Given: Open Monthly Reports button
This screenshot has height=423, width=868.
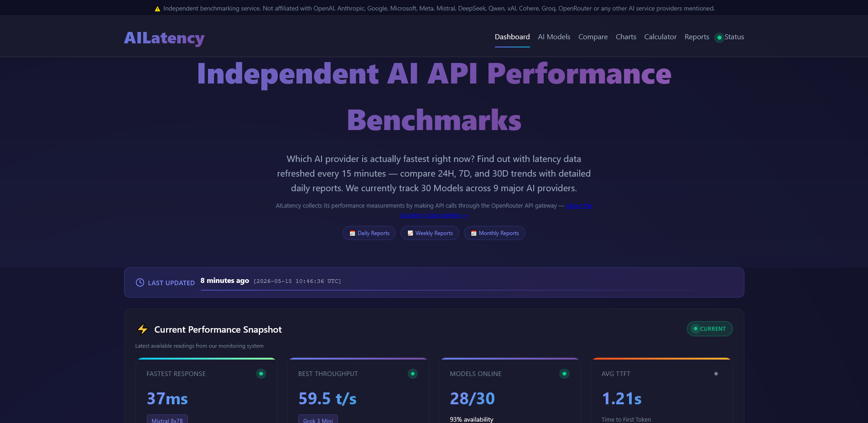Looking at the screenshot, I should [494, 233].
